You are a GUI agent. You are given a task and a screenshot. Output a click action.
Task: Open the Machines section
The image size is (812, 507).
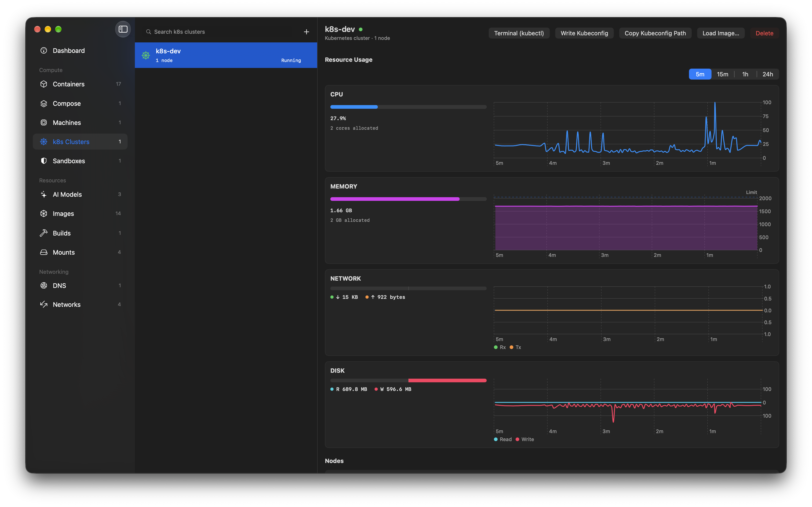coord(80,123)
